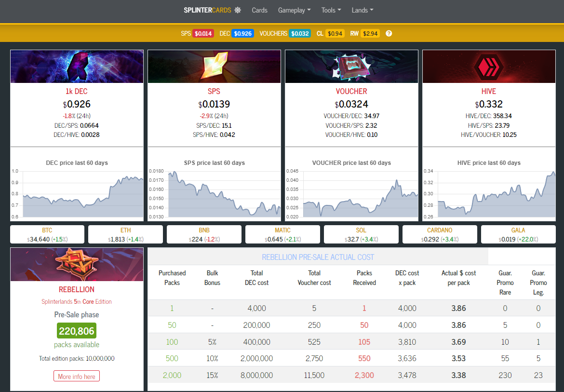Click the More info here button
This screenshot has width=564, height=392.
pos(77,376)
